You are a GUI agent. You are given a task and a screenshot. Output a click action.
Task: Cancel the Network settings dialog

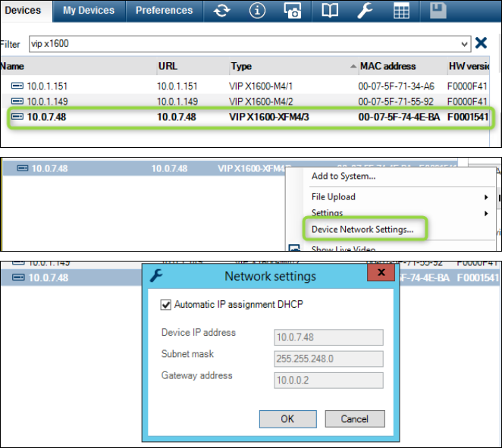point(354,418)
